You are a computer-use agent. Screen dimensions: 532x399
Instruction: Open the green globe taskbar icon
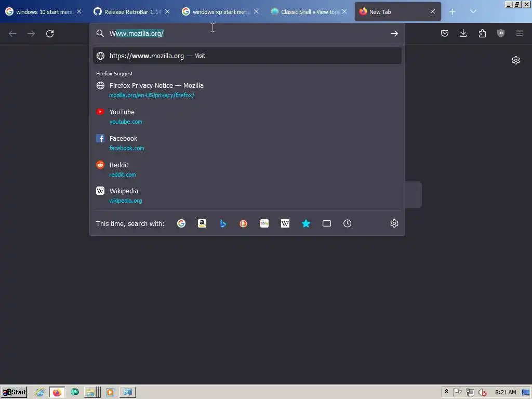(75, 392)
